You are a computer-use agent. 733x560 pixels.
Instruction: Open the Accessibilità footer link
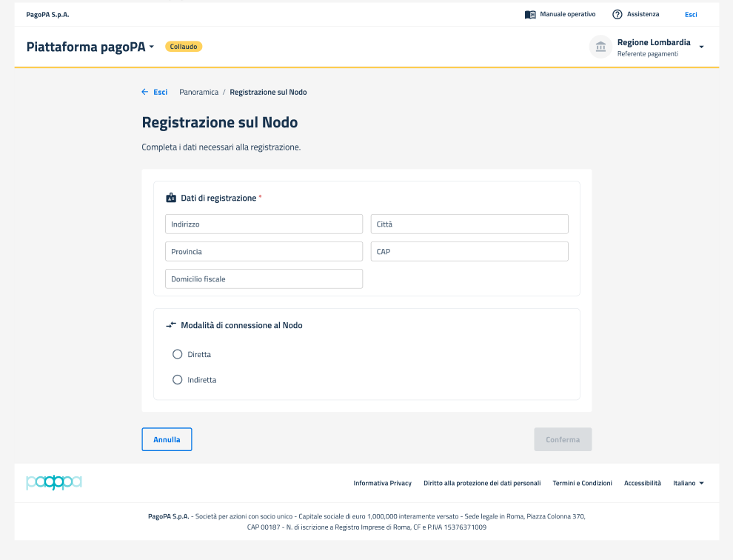pyautogui.click(x=642, y=483)
